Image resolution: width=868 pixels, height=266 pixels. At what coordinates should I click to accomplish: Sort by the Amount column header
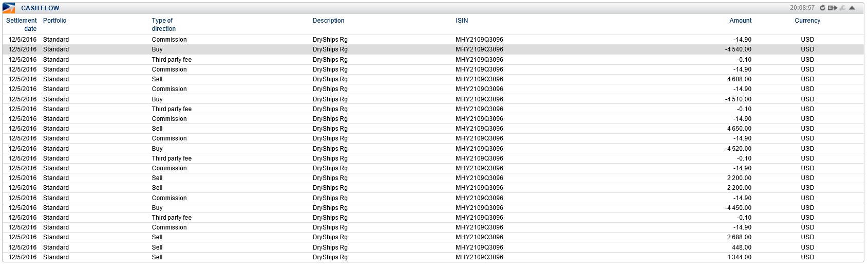[x=740, y=21]
